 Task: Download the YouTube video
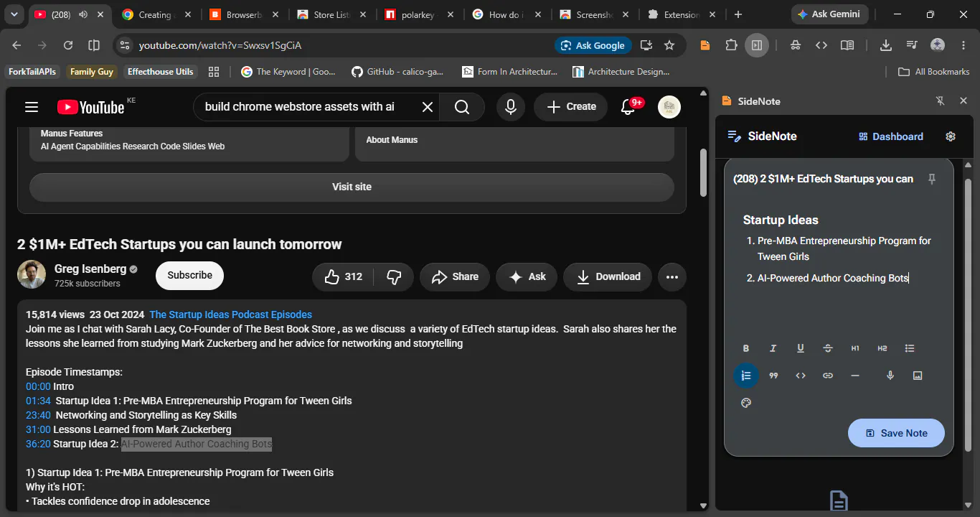point(608,276)
